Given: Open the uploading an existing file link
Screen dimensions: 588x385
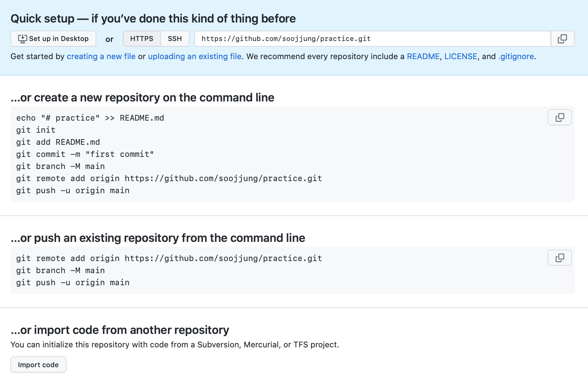Looking at the screenshot, I should (x=195, y=56).
